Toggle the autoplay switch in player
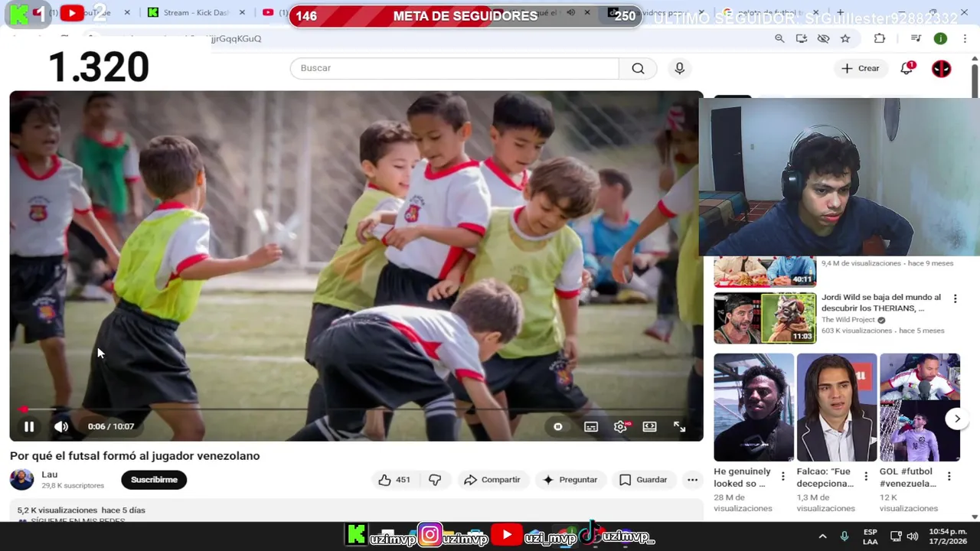This screenshot has width=980, height=551. (x=558, y=427)
